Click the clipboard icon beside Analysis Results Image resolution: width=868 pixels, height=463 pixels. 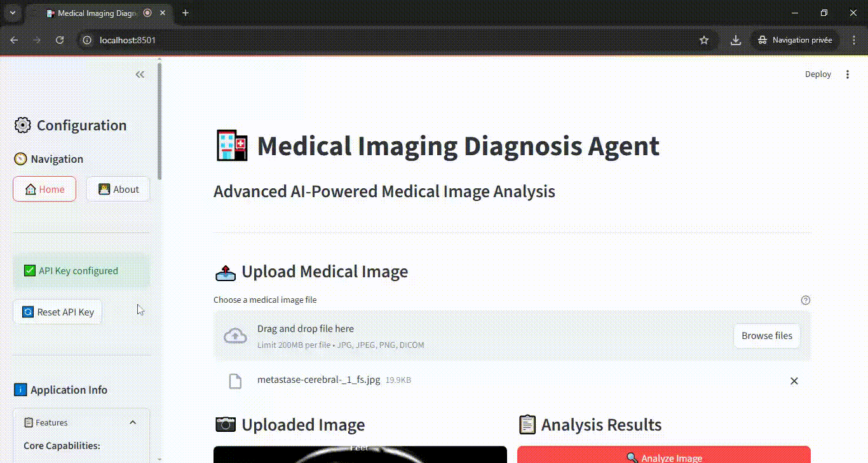point(527,425)
